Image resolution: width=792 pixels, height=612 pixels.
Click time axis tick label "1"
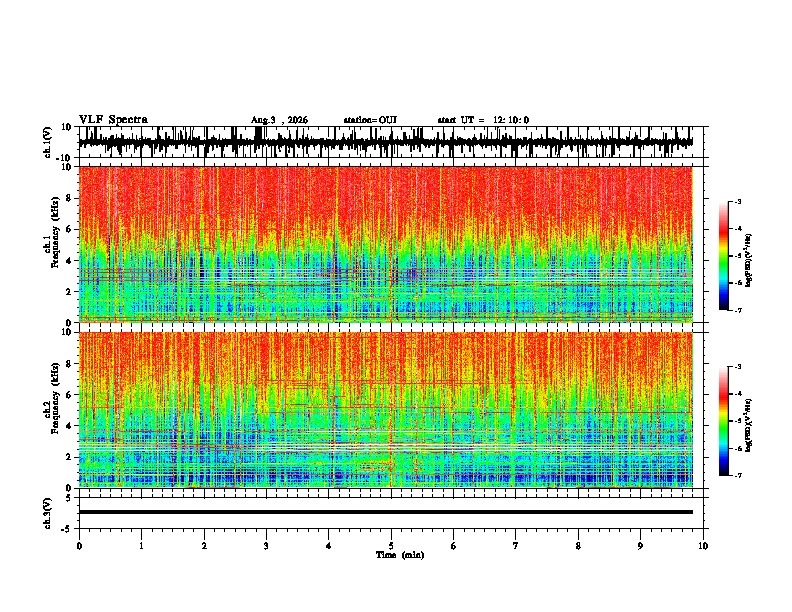[141, 546]
